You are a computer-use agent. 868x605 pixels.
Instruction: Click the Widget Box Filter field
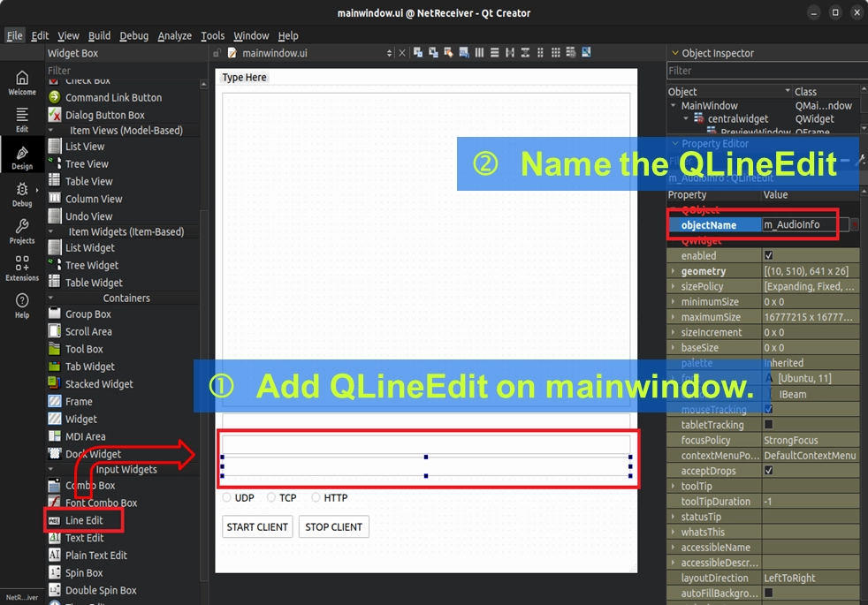tap(126, 71)
